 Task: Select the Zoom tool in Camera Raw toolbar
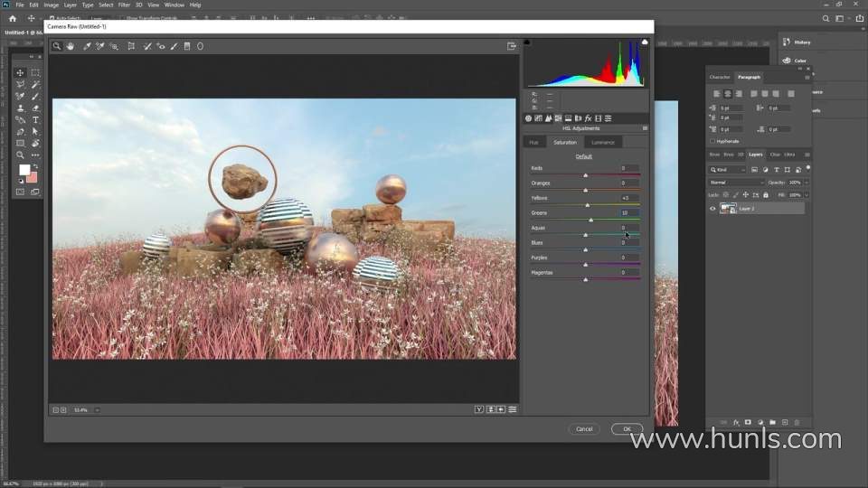point(56,46)
